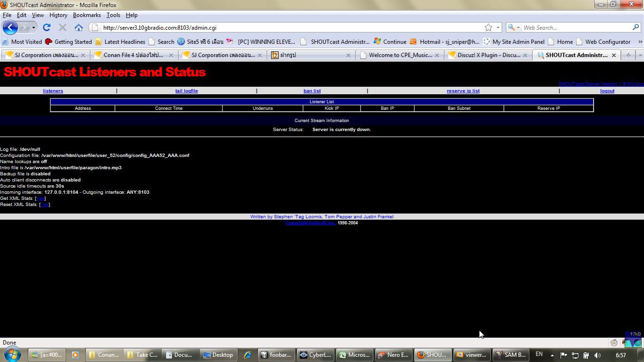
Task: Click the network connection tray icon
Action: click(575, 355)
